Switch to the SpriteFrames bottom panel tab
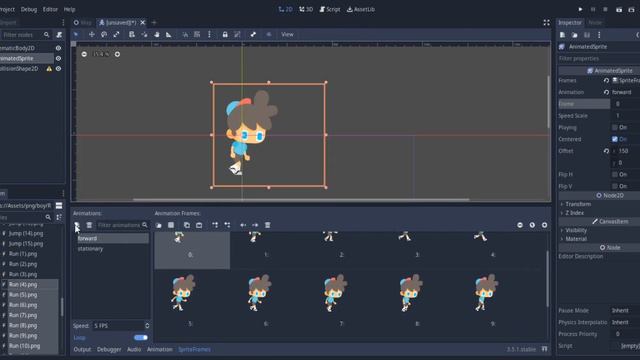Screen dimensions: 640x360 coord(194,349)
